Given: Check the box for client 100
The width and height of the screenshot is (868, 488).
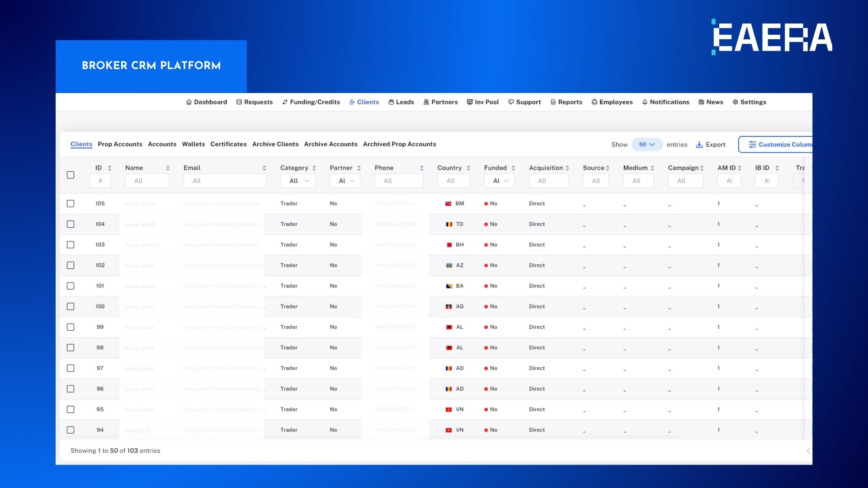Looking at the screenshot, I should point(71,306).
